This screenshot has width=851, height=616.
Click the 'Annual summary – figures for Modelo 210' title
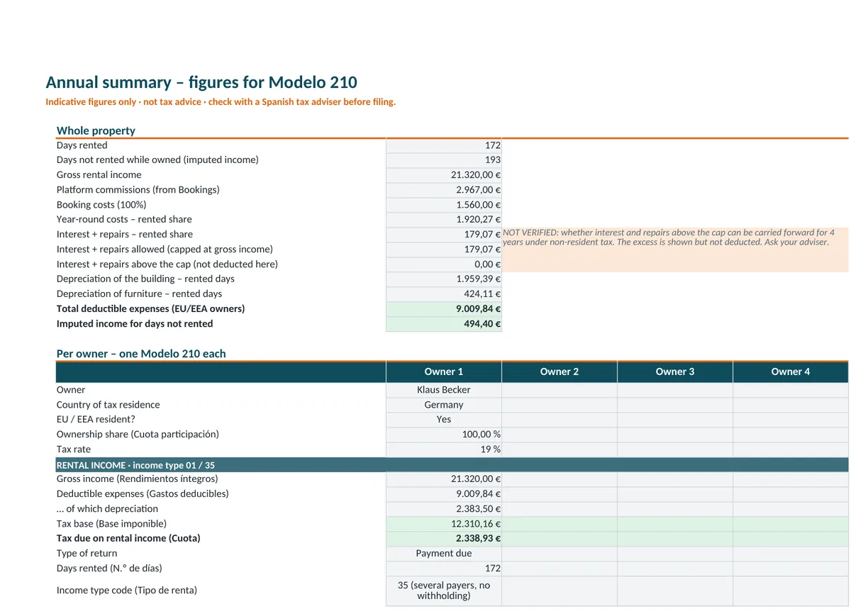coord(201,82)
